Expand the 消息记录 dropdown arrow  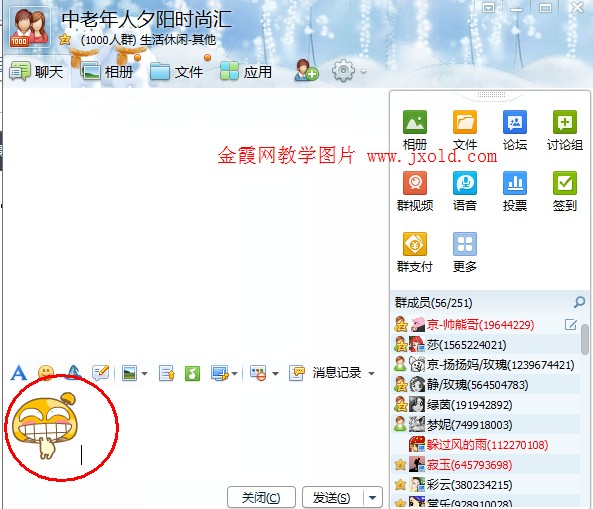coord(371,374)
